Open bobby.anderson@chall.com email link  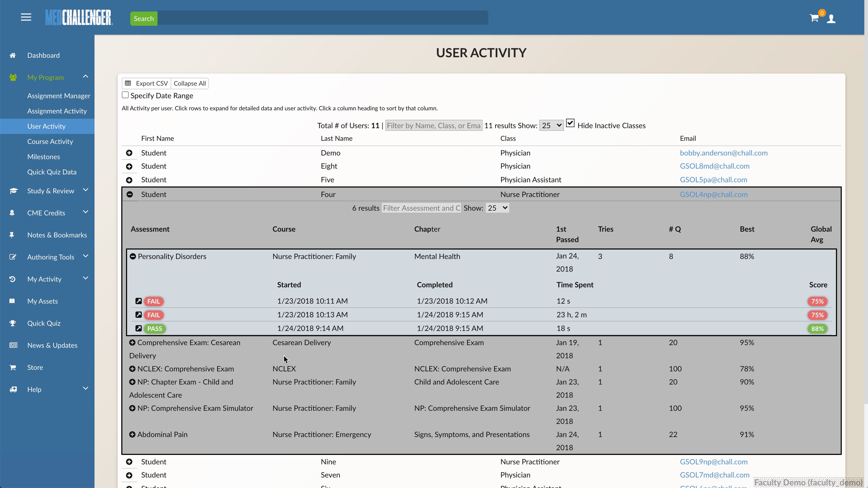(723, 153)
